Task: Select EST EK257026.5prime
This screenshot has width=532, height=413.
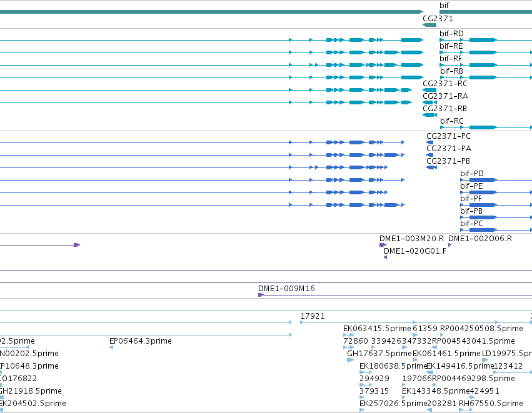Action: point(393,404)
